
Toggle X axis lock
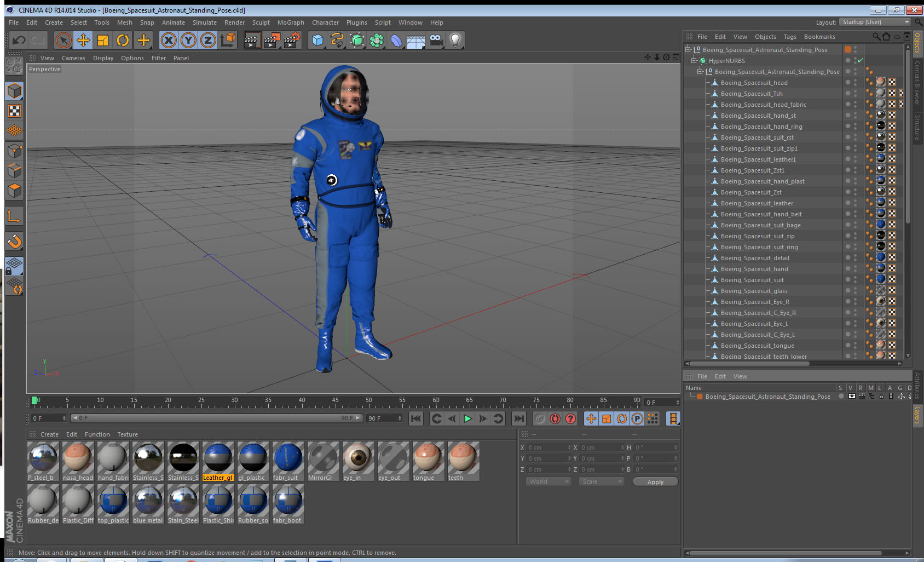[169, 40]
